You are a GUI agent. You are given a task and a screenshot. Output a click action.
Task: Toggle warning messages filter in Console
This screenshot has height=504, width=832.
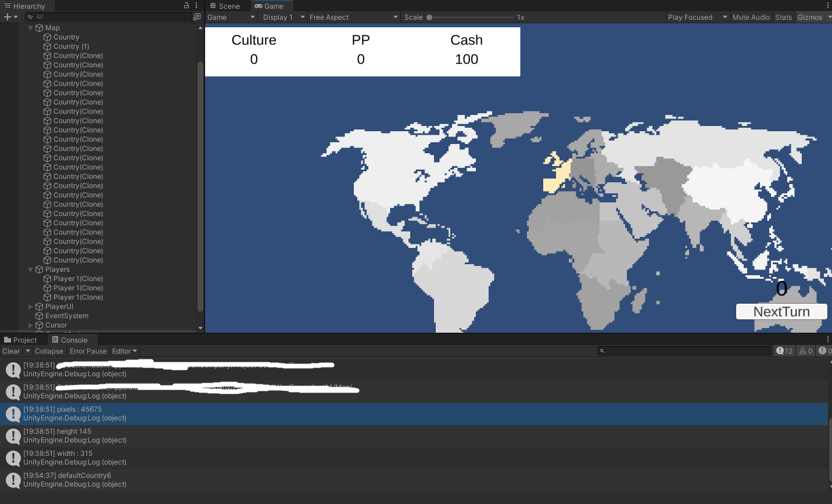pyautogui.click(x=806, y=351)
